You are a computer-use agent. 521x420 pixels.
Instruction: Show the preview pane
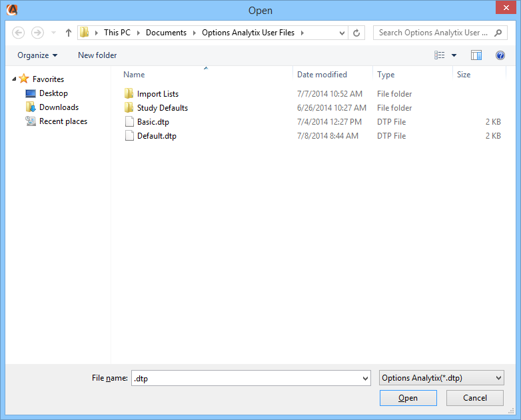[x=476, y=55]
